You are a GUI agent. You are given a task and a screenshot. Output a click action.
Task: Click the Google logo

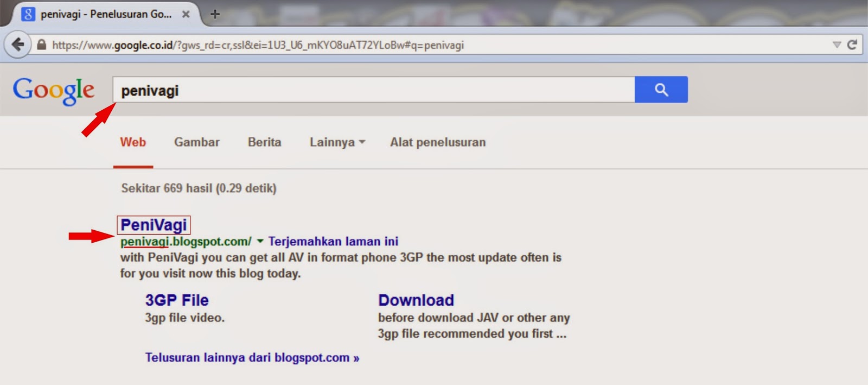tap(54, 90)
